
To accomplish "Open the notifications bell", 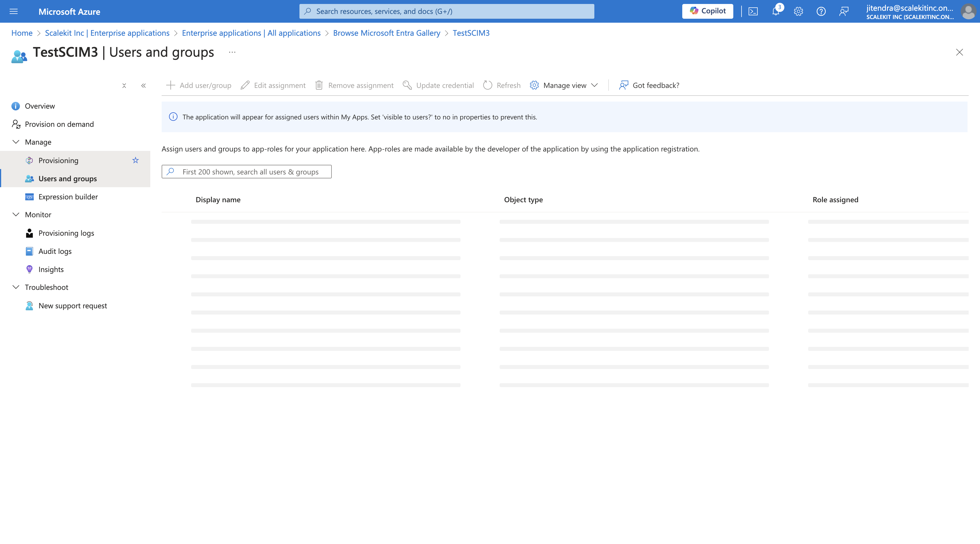I will 776,11.
